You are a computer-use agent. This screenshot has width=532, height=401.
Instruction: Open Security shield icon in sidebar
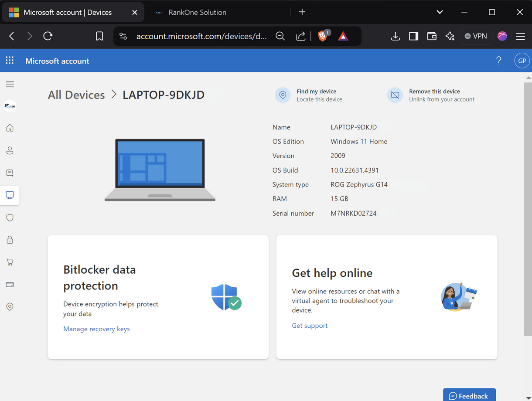(x=10, y=217)
